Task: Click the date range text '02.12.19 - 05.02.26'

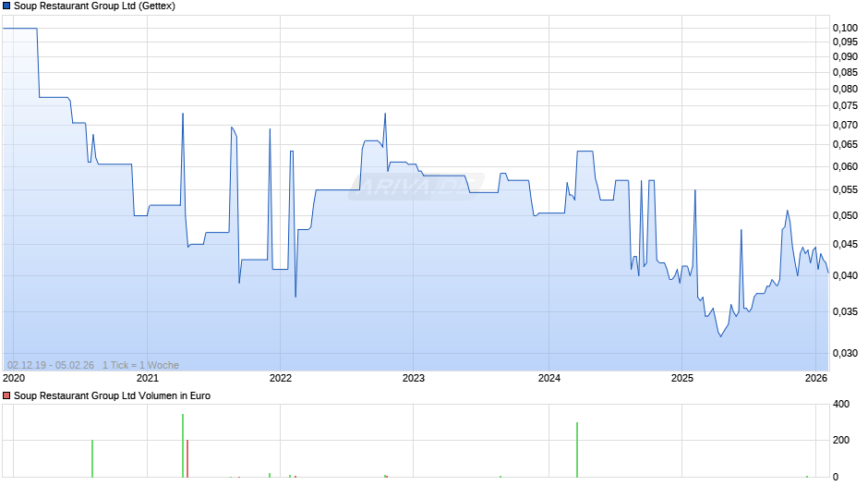Action: 51,365
